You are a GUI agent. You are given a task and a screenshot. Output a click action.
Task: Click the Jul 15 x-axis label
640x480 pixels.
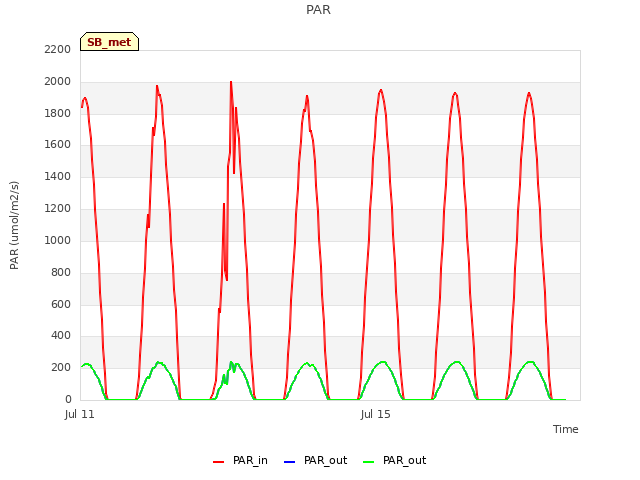coord(376,414)
